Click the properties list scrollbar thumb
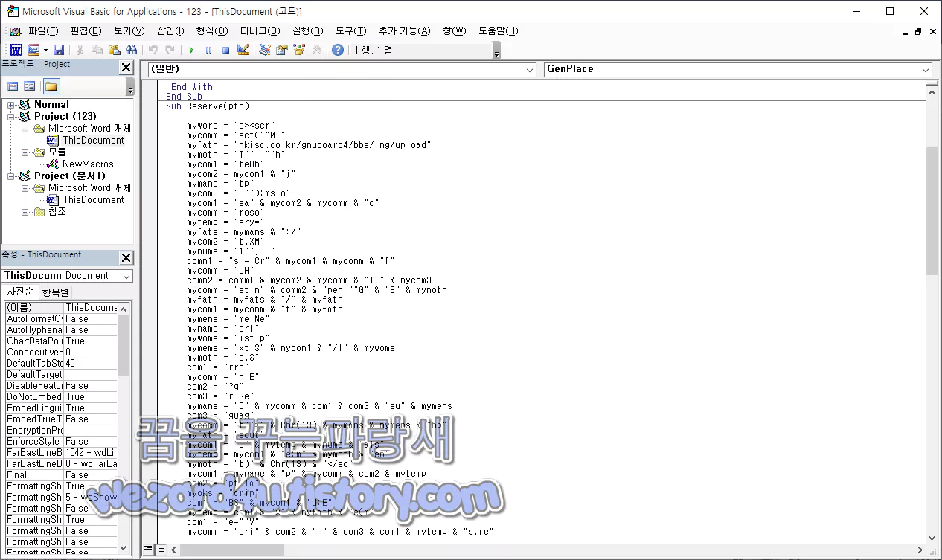Image resolution: width=942 pixels, height=560 pixels. (124, 345)
